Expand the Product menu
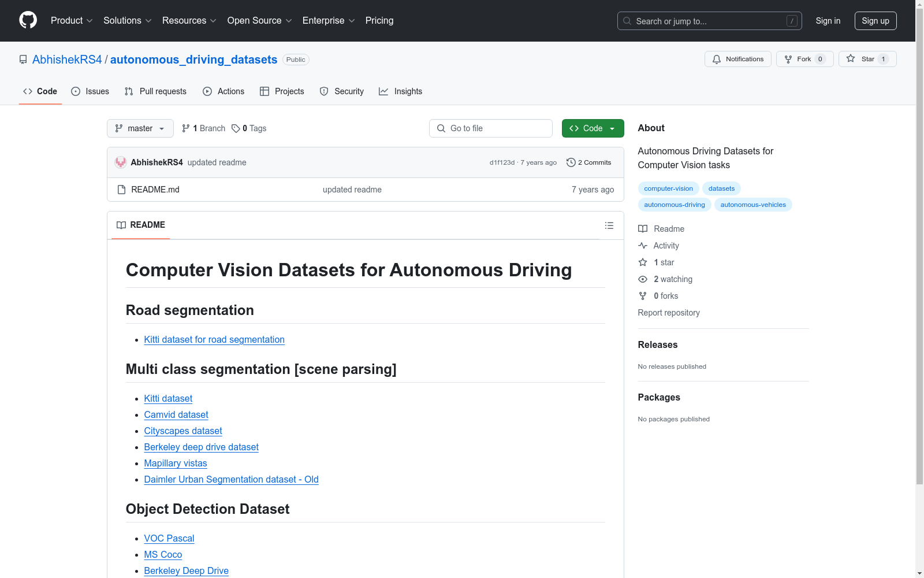 [72, 21]
